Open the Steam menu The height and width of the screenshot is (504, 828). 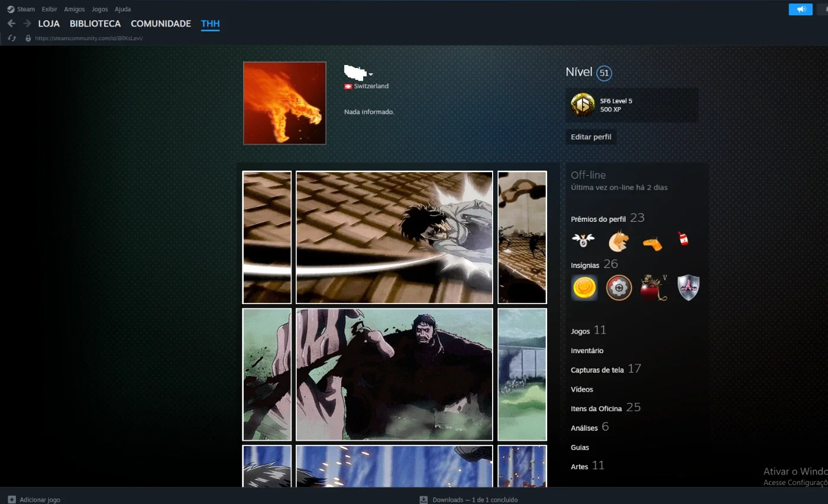click(x=26, y=9)
